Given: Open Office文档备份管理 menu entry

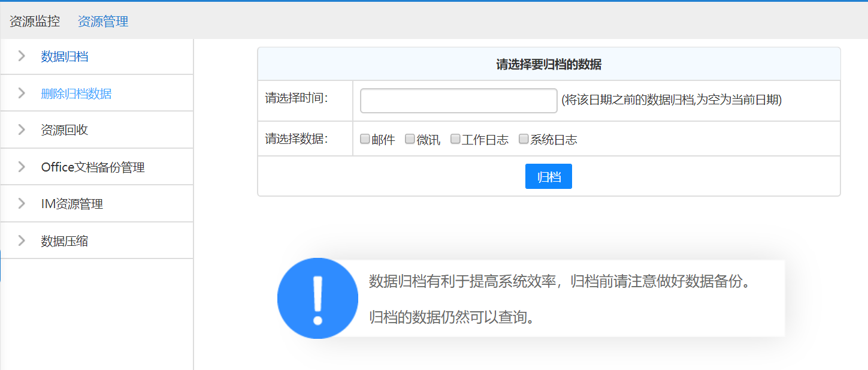Looking at the screenshot, I should click(x=93, y=167).
